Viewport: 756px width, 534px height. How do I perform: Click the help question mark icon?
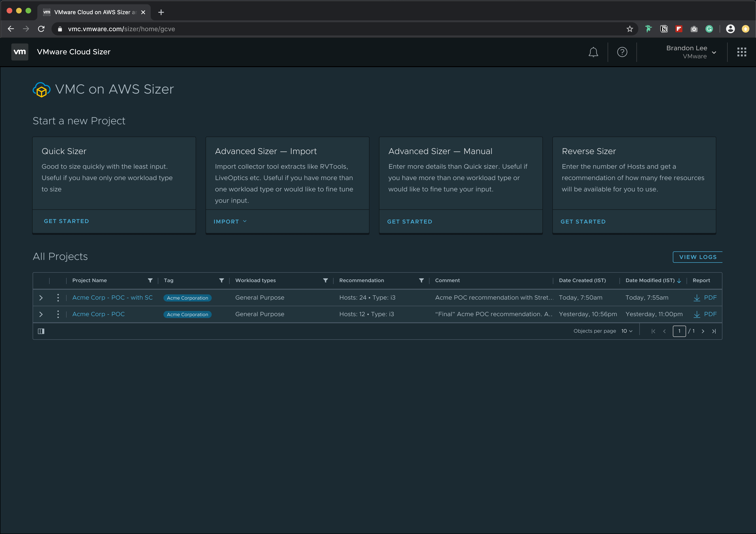point(622,52)
